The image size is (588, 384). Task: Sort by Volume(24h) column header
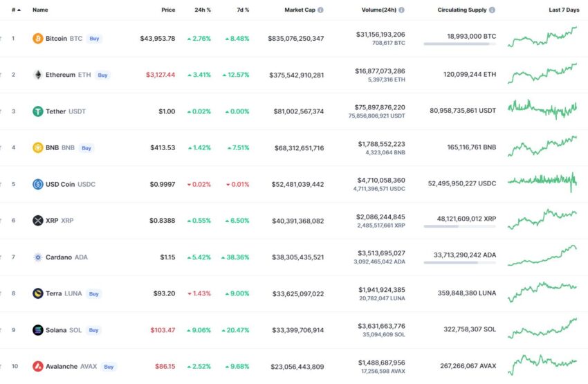coord(379,10)
